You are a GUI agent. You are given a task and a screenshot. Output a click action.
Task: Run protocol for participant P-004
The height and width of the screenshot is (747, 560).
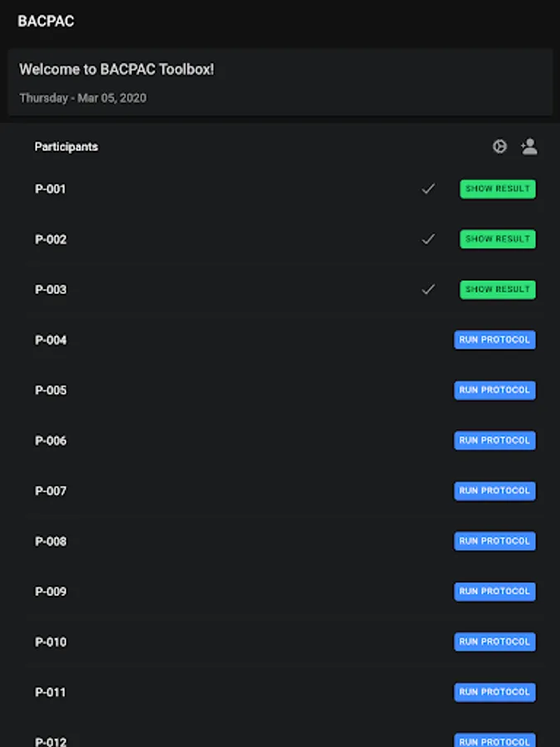point(494,340)
